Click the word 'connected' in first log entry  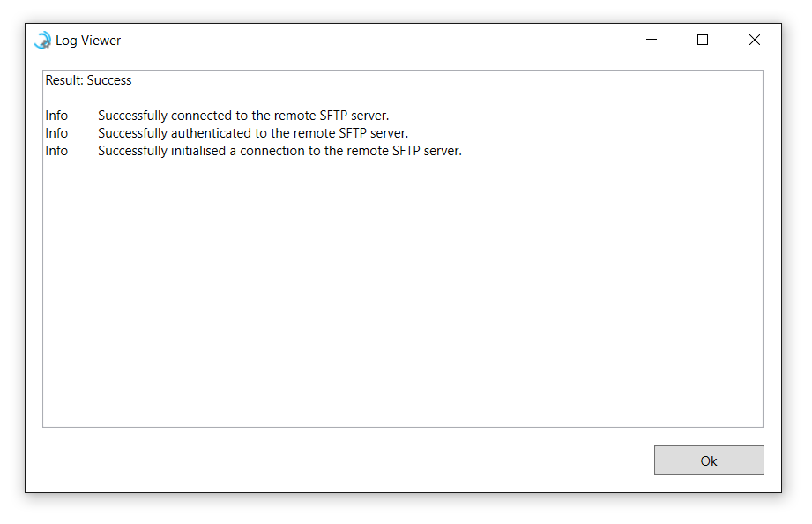click(201, 116)
